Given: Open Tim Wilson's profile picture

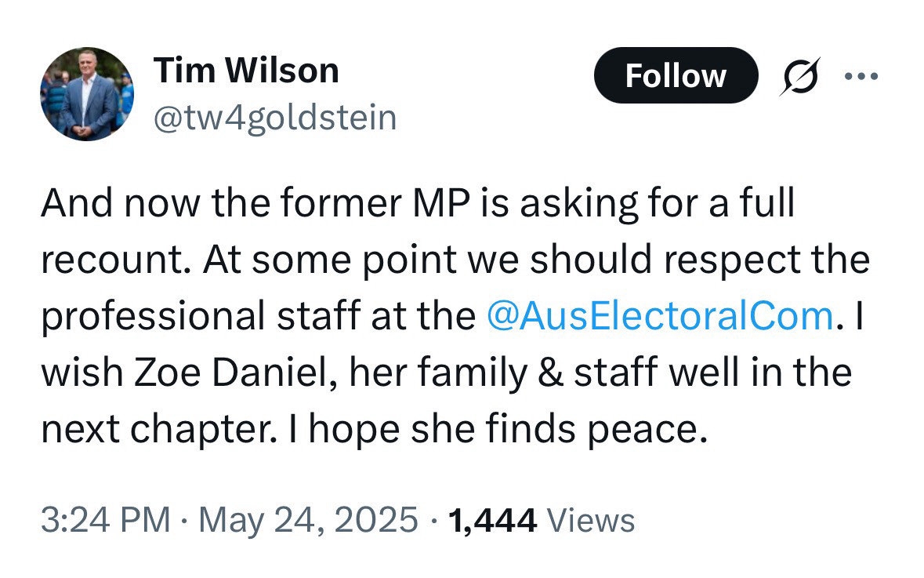Looking at the screenshot, I should [x=87, y=94].
